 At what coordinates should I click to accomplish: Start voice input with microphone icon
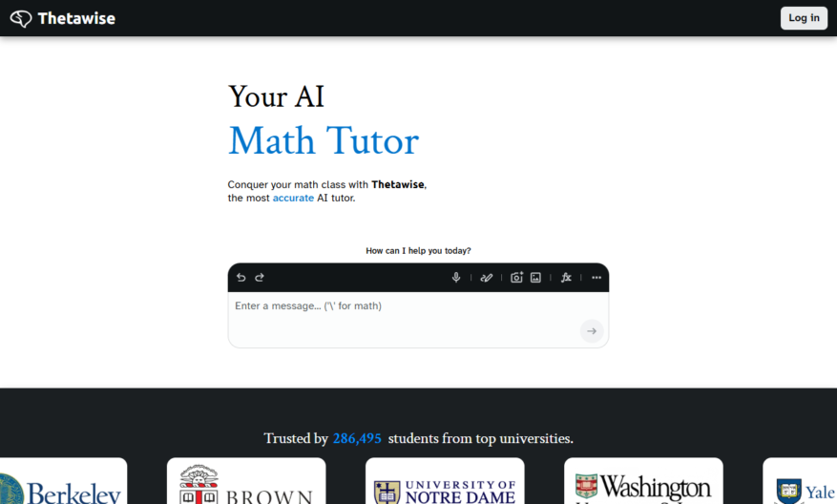coord(456,278)
